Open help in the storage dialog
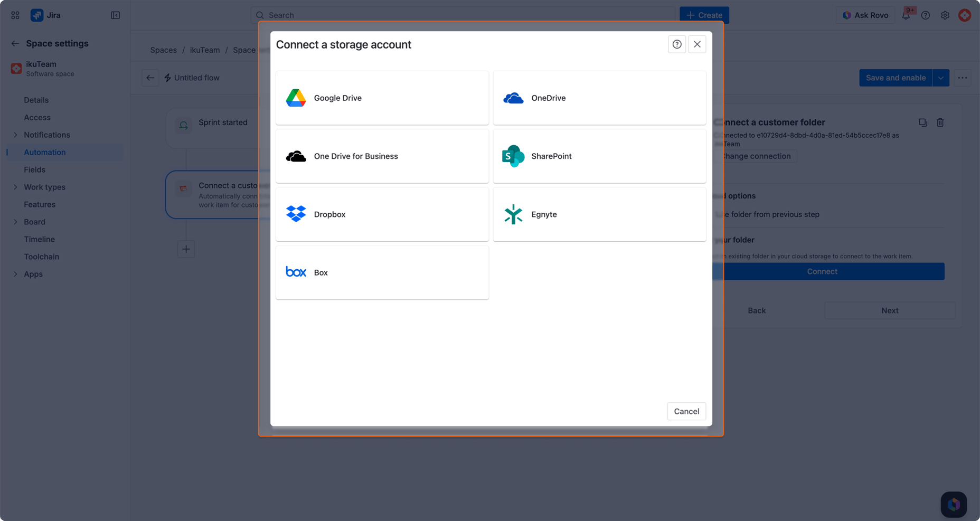This screenshot has height=521, width=980. 677,44
